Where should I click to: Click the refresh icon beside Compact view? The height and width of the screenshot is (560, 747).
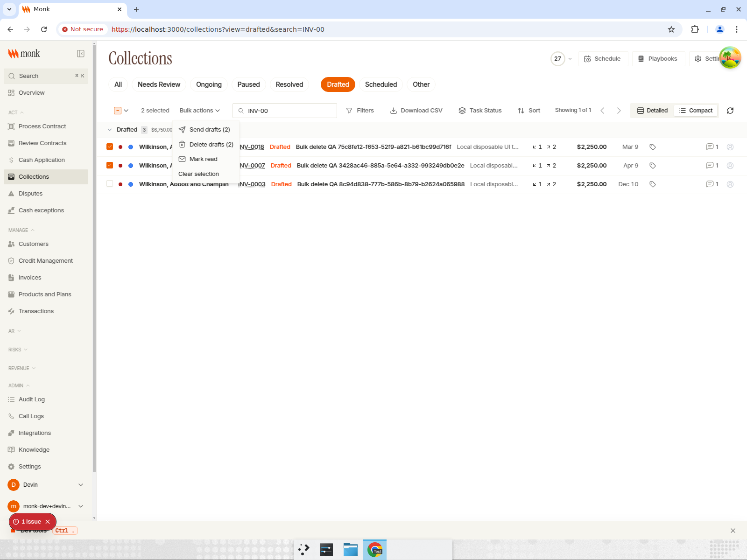pyautogui.click(x=730, y=111)
